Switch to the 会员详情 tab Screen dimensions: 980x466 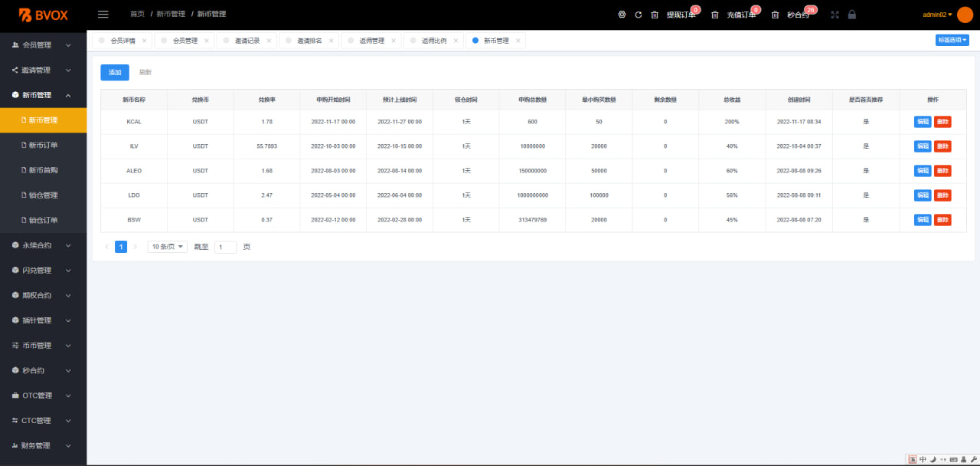pos(122,41)
